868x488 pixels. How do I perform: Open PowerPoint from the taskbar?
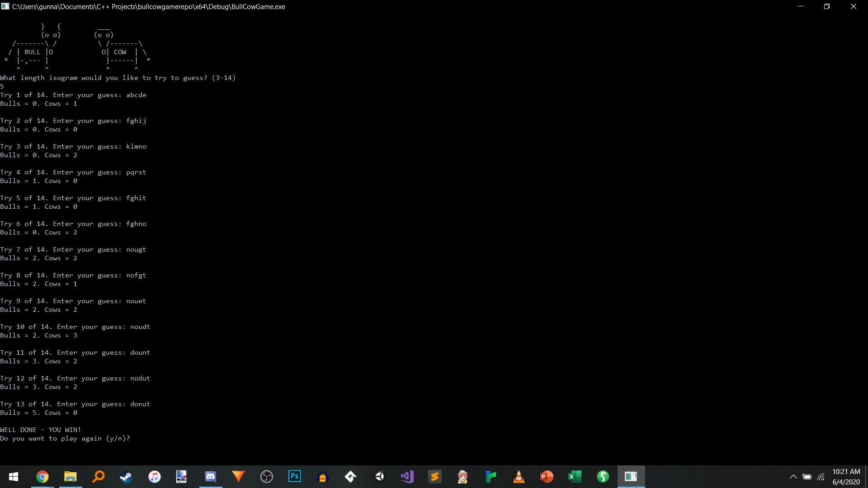coord(547,477)
